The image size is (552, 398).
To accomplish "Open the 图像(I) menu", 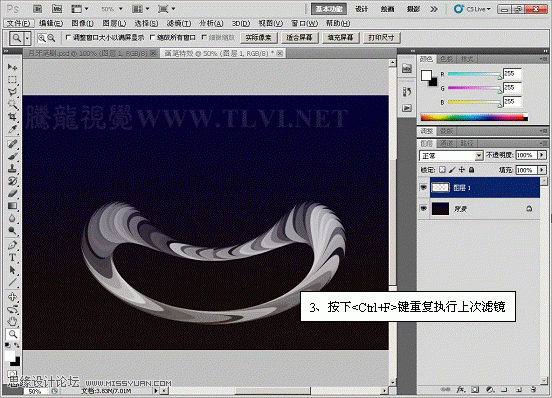I will click(82, 24).
